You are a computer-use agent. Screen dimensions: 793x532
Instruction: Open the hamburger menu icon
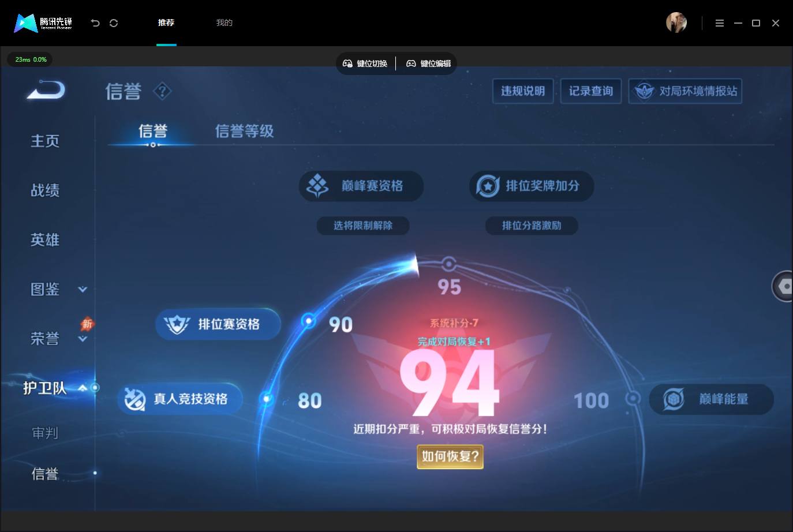pyautogui.click(x=720, y=23)
